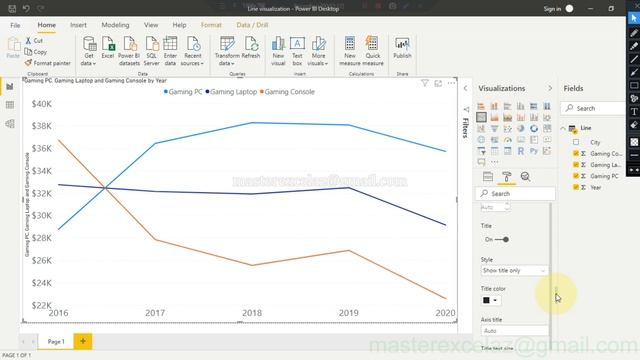This screenshot has width=640, height=360.
Task: Uncheck the Gaming PC field
Action: pyautogui.click(x=576, y=176)
